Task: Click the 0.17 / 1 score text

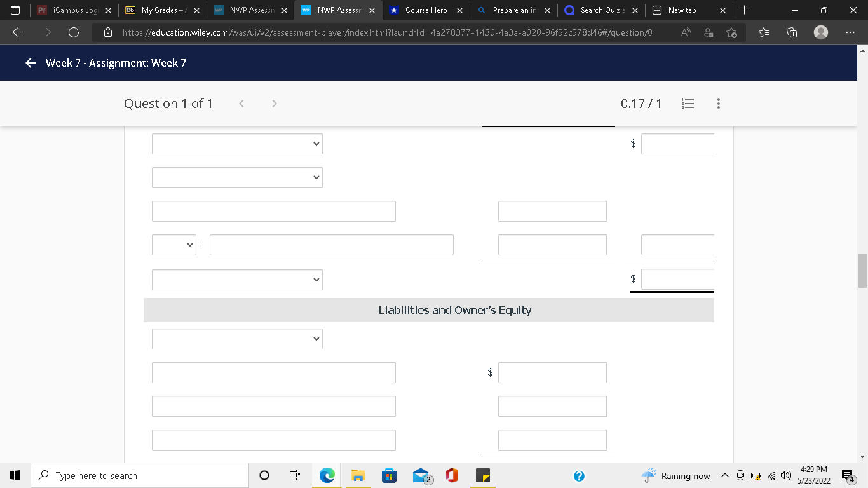Action: click(x=641, y=104)
